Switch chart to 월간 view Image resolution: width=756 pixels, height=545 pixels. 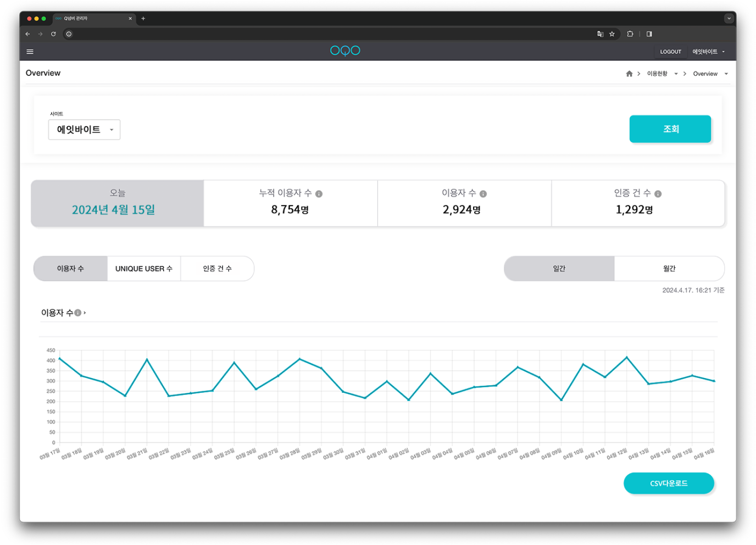(669, 269)
